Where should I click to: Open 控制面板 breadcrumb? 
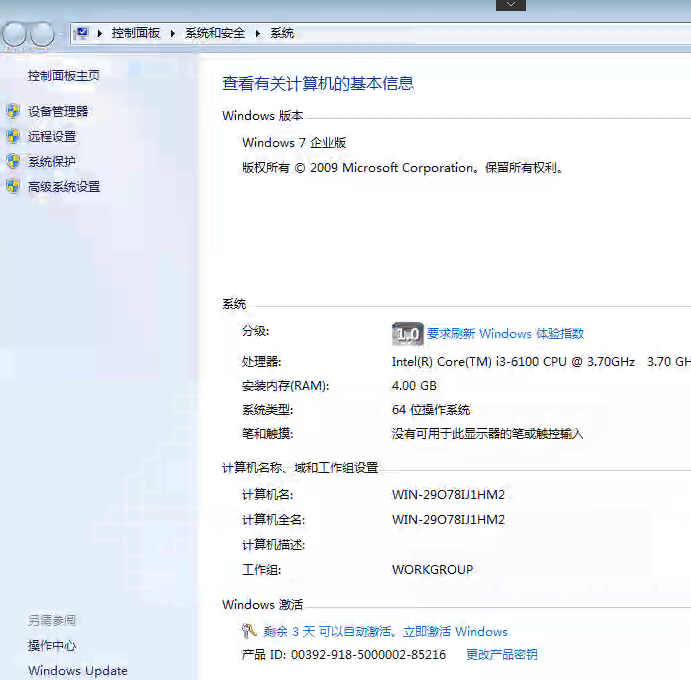tap(136, 33)
